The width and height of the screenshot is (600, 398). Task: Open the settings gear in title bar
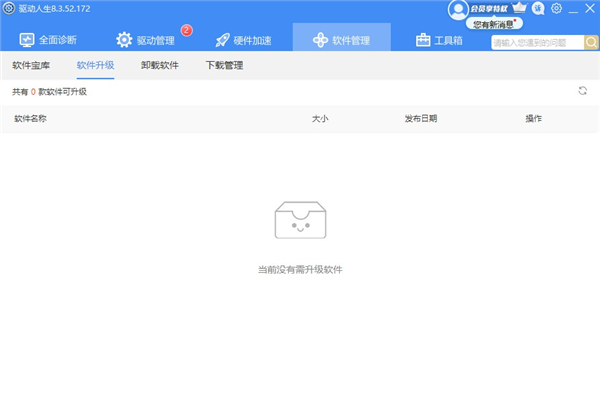(x=556, y=8)
